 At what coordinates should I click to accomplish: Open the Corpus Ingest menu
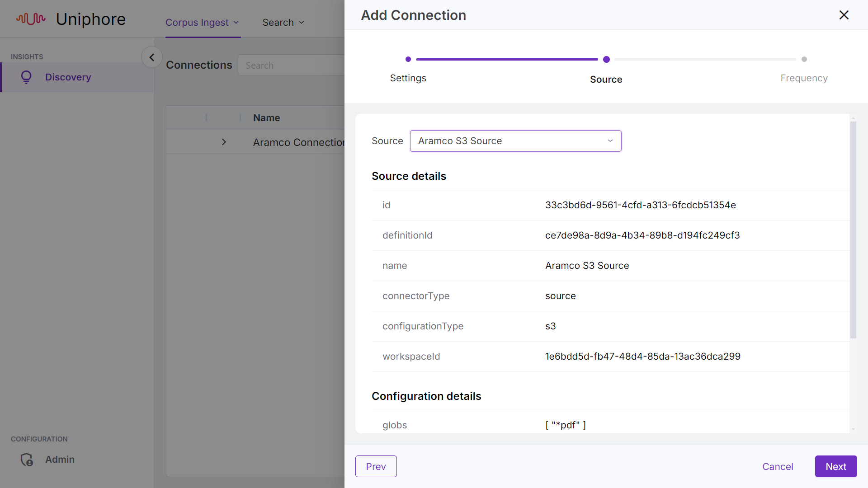202,23
